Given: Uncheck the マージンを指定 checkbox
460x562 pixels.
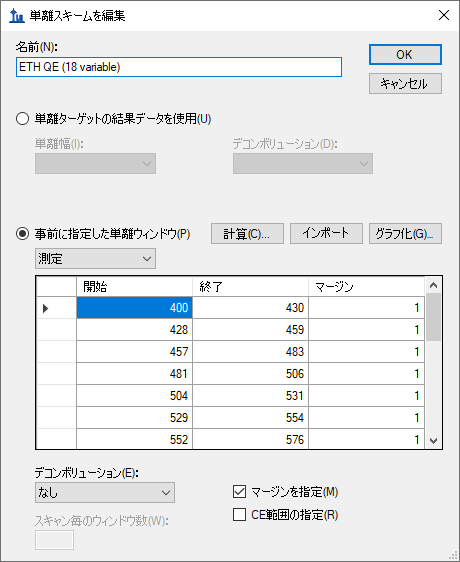Looking at the screenshot, I should (239, 492).
